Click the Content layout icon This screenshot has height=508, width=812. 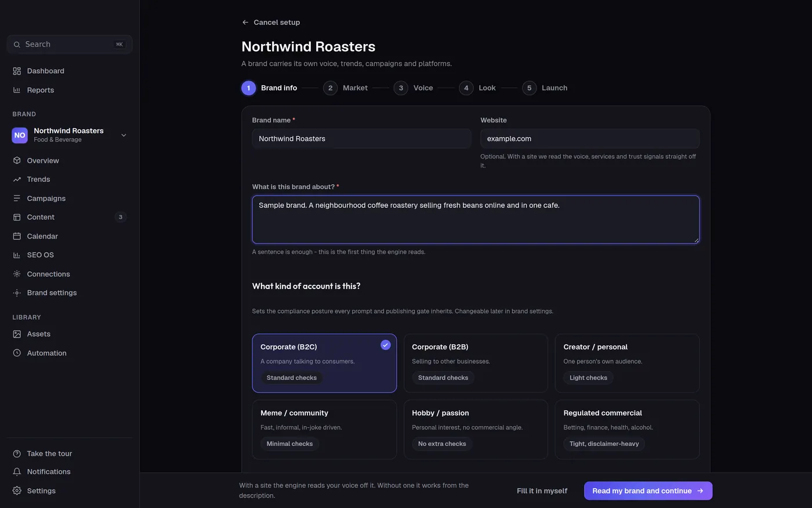point(17,217)
